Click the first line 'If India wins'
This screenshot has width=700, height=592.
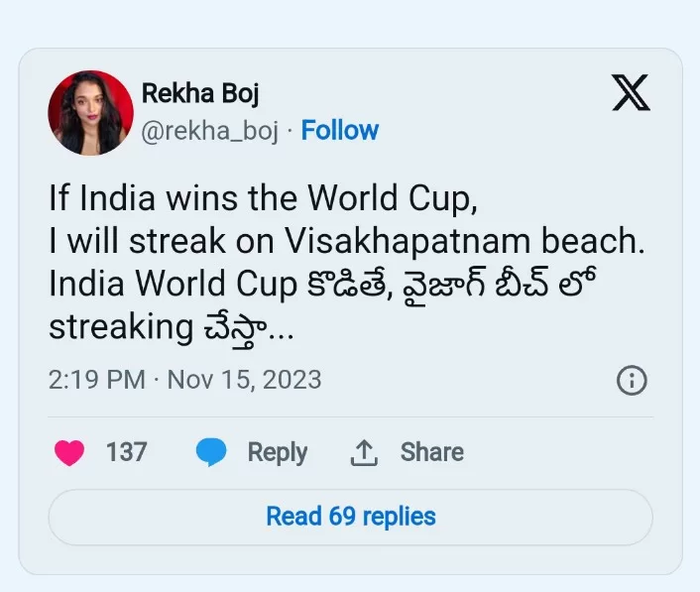point(263,198)
